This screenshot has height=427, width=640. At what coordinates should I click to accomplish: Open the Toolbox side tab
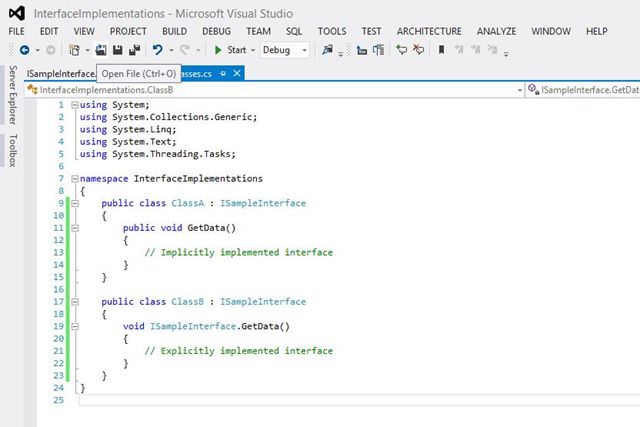click(13, 150)
